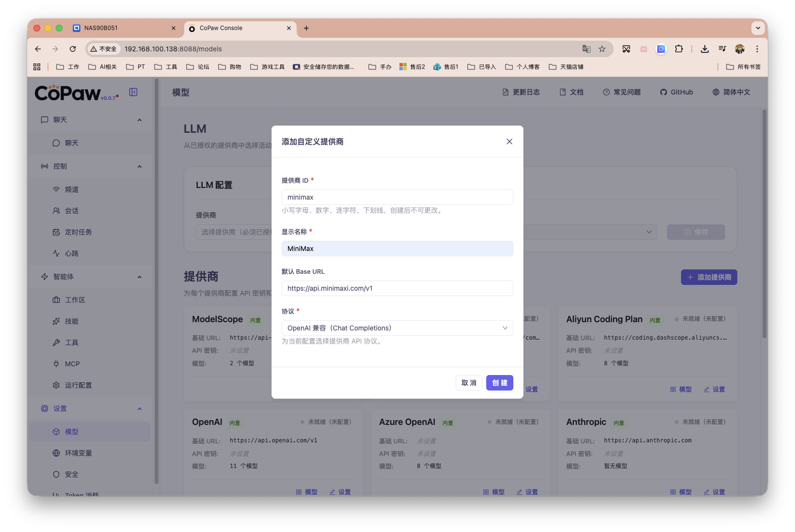Select the MCP section in the sidebar
Screen dimensions: 795x532
click(x=71, y=363)
